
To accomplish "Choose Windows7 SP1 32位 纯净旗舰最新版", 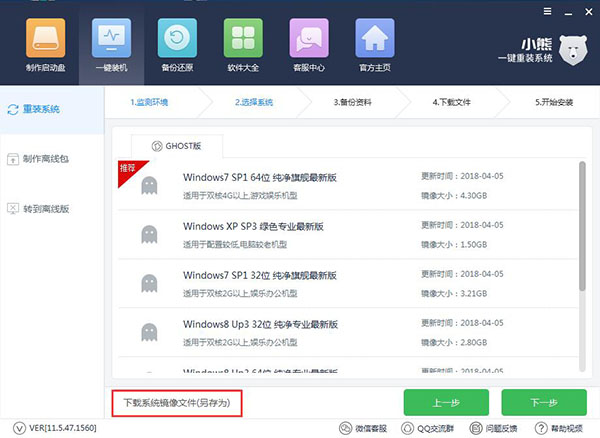I will point(348,283).
